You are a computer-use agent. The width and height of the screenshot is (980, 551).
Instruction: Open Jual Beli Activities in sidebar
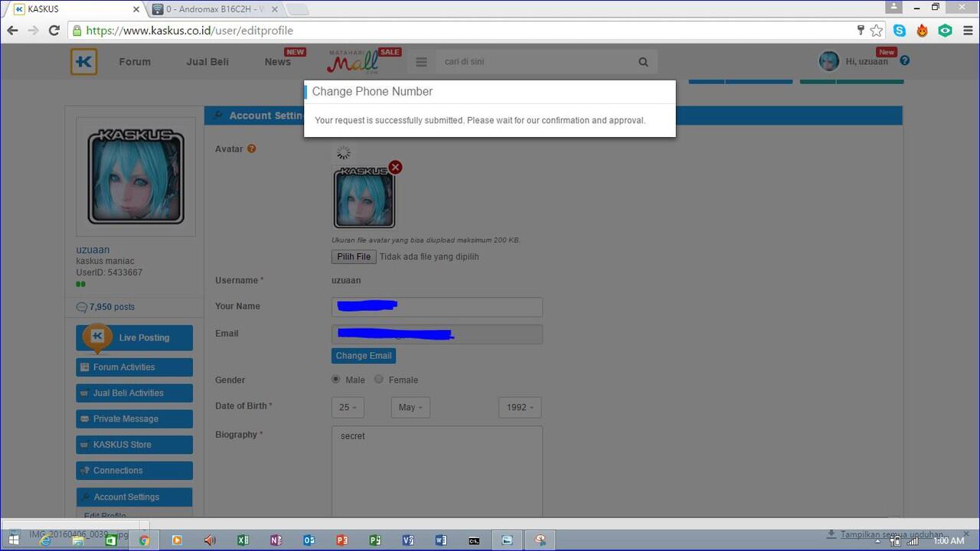click(134, 393)
